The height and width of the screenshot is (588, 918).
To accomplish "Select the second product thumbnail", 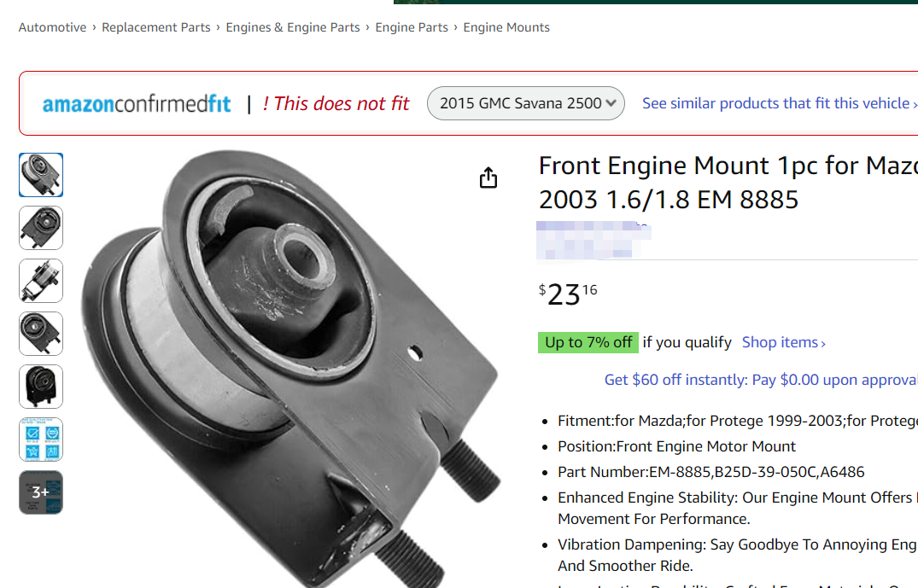I will point(41,228).
